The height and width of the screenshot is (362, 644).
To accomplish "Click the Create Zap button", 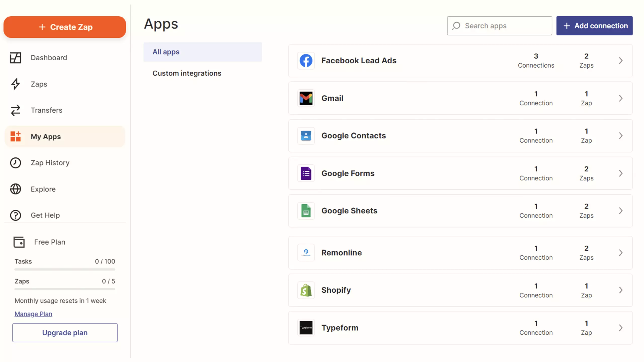I will (65, 27).
